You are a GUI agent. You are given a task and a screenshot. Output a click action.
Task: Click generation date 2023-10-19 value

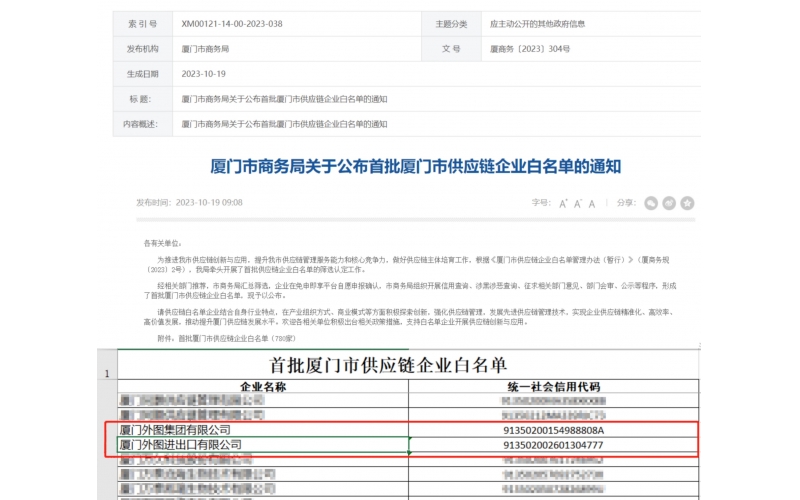click(x=203, y=74)
